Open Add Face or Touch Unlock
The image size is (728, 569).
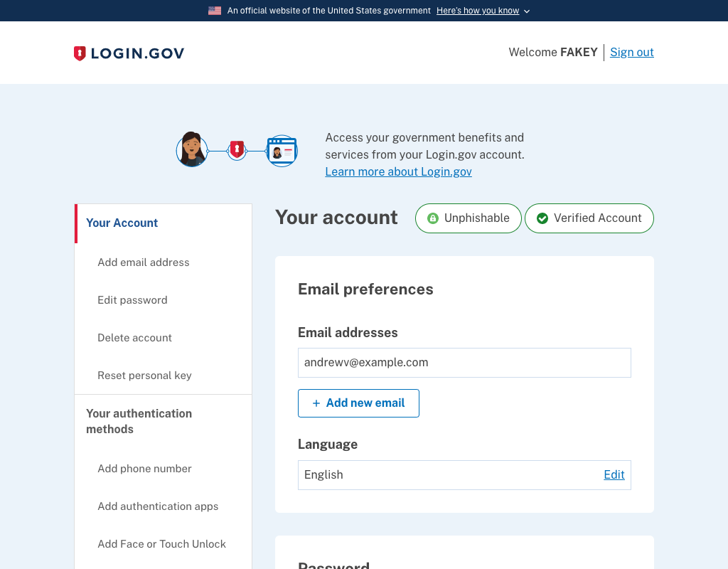click(x=161, y=544)
